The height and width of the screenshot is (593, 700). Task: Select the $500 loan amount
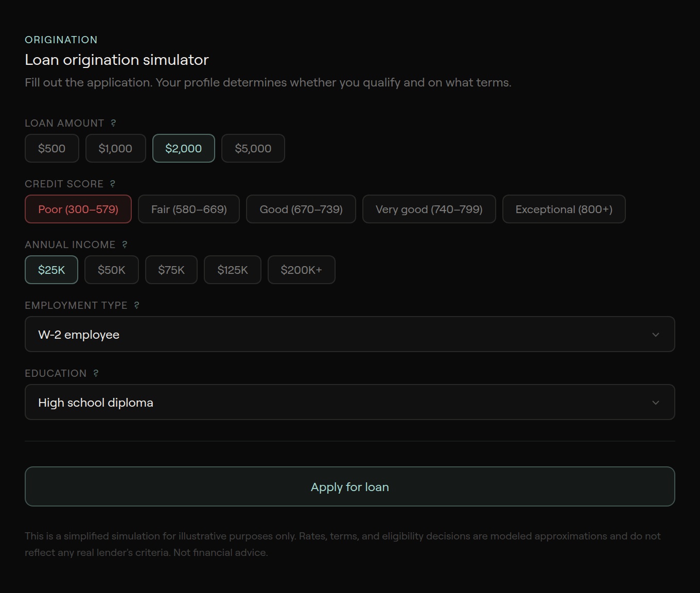pos(52,148)
